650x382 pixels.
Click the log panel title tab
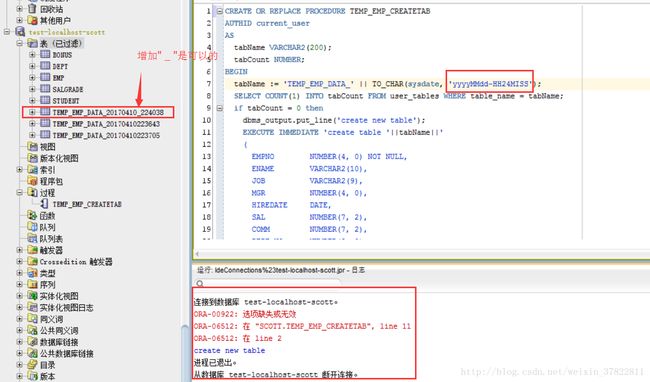coord(281,270)
